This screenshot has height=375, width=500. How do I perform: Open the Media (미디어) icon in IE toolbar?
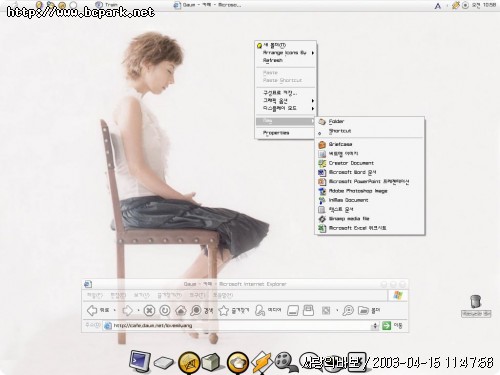[x=268, y=310]
